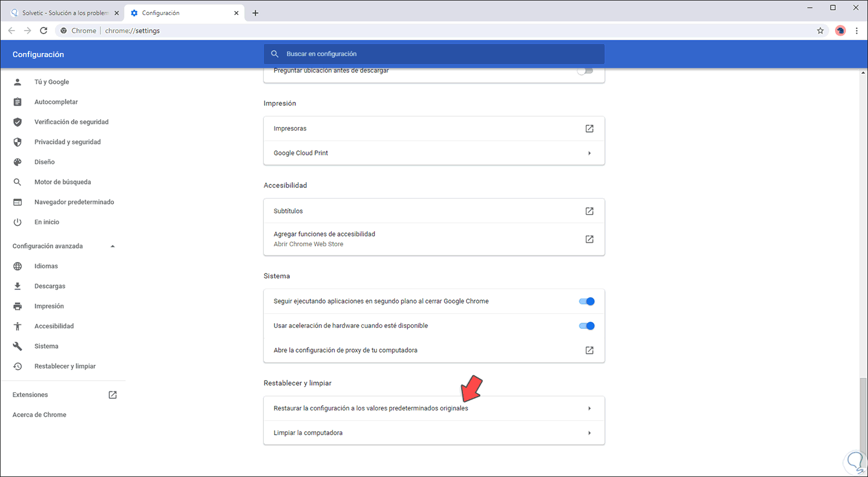Viewport: 868px width, 477px height.
Task: Click the Tú y Google person icon
Action: coord(17,82)
